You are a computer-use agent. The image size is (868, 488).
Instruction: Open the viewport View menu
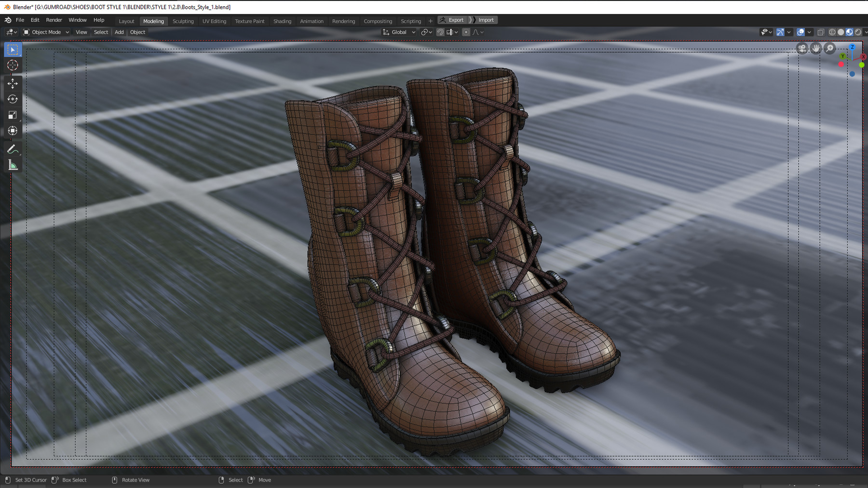(81, 32)
